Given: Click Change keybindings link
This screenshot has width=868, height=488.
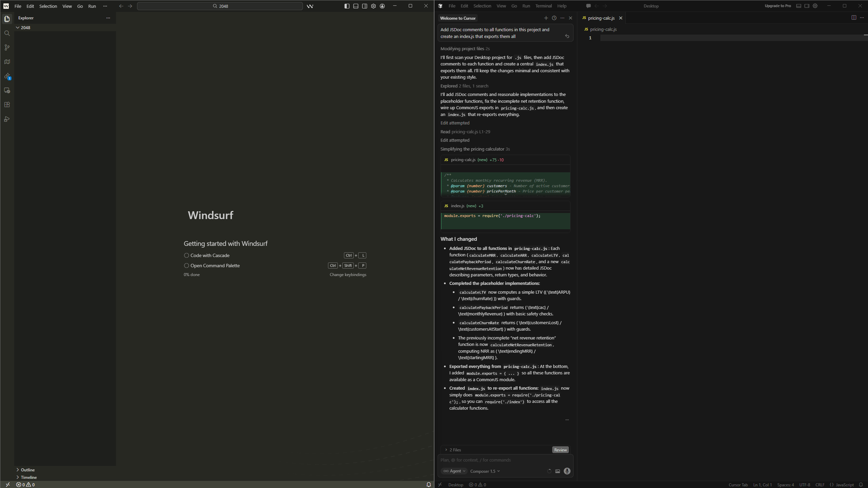Looking at the screenshot, I should (x=348, y=275).
